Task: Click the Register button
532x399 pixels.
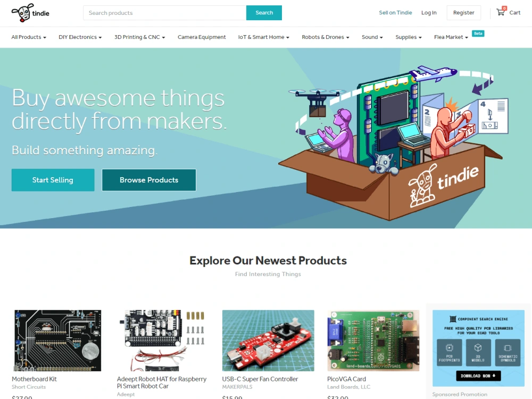Action: coord(463,13)
